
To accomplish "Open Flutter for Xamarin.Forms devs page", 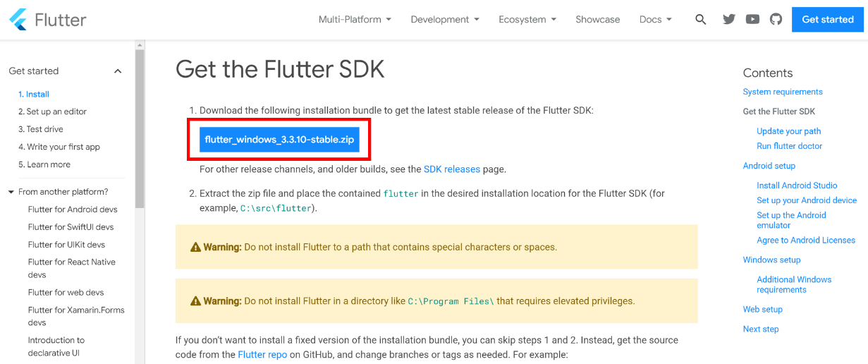I will [x=76, y=316].
